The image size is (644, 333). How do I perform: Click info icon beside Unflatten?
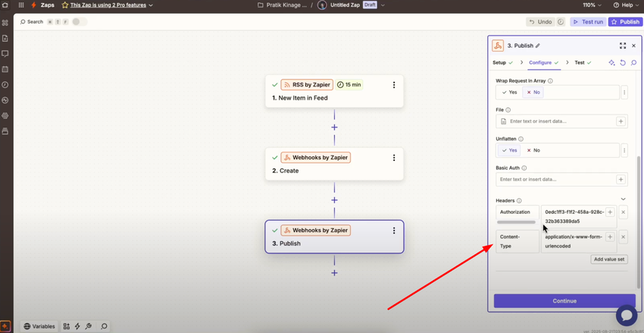coord(521,139)
